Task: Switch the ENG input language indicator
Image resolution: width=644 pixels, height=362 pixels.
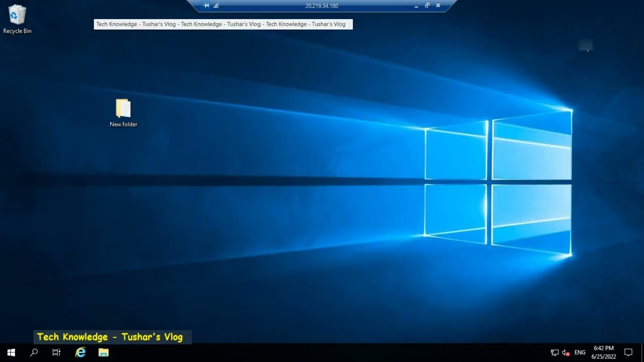Action: pyautogui.click(x=580, y=352)
